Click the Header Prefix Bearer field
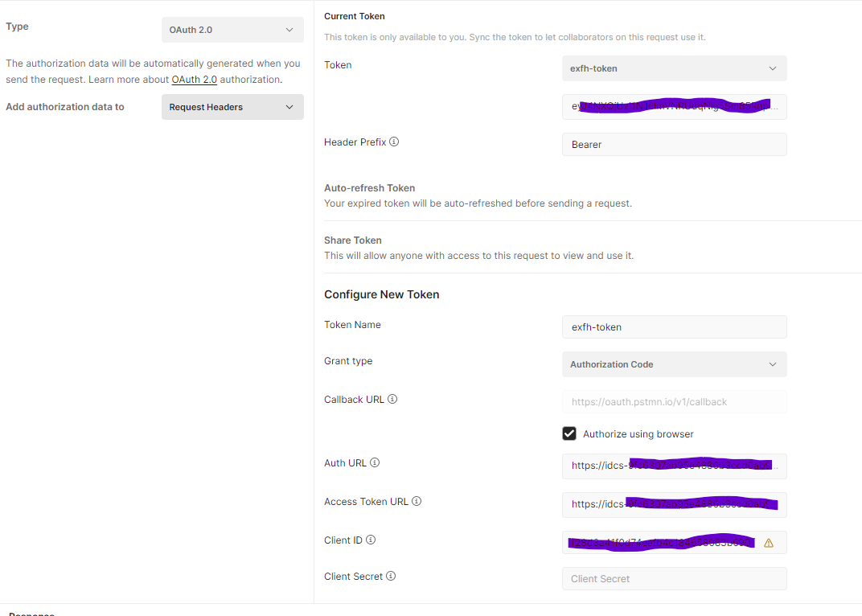This screenshot has width=862, height=616. tap(674, 145)
